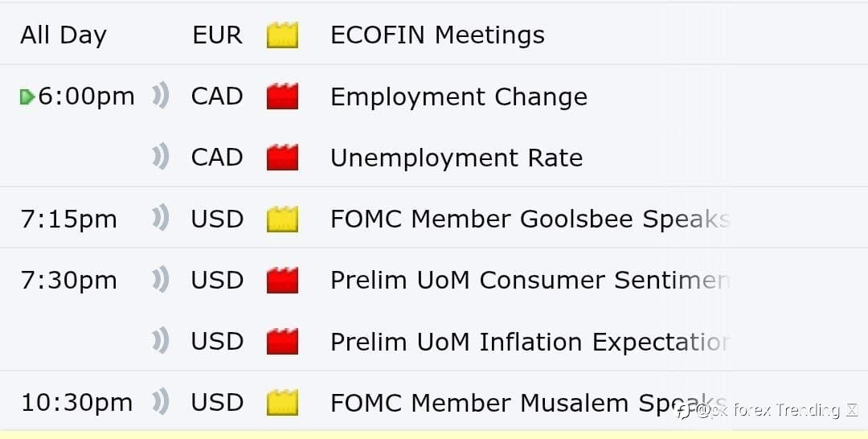Open the ECOFIN Meetings event
This screenshot has width=868, height=439.
[437, 35]
